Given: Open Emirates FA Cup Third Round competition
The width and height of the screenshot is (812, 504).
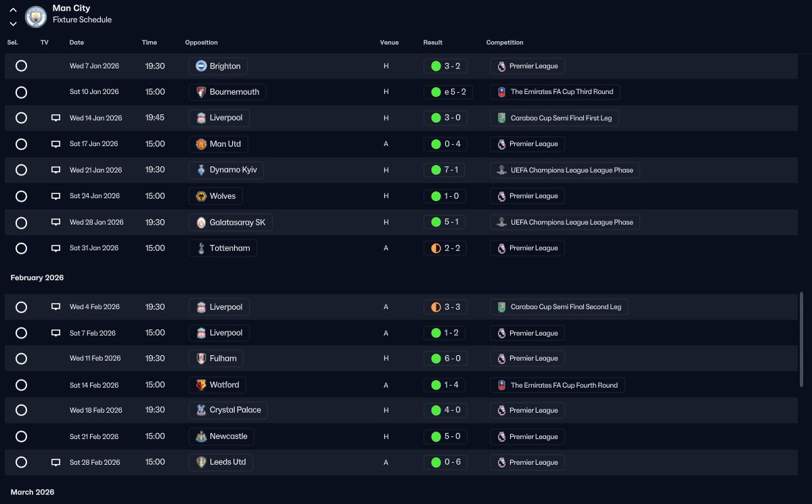Looking at the screenshot, I should 555,92.
